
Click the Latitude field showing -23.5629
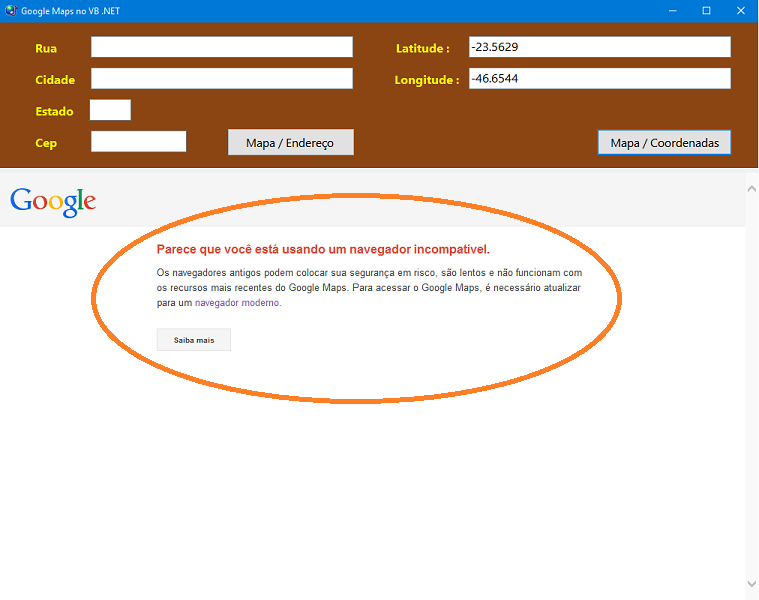pyautogui.click(x=599, y=47)
